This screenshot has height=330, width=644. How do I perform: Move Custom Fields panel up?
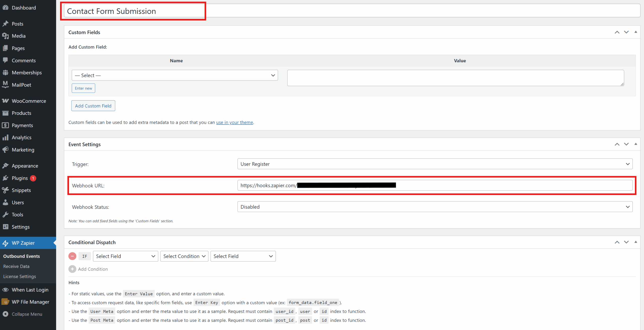[x=617, y=32]
